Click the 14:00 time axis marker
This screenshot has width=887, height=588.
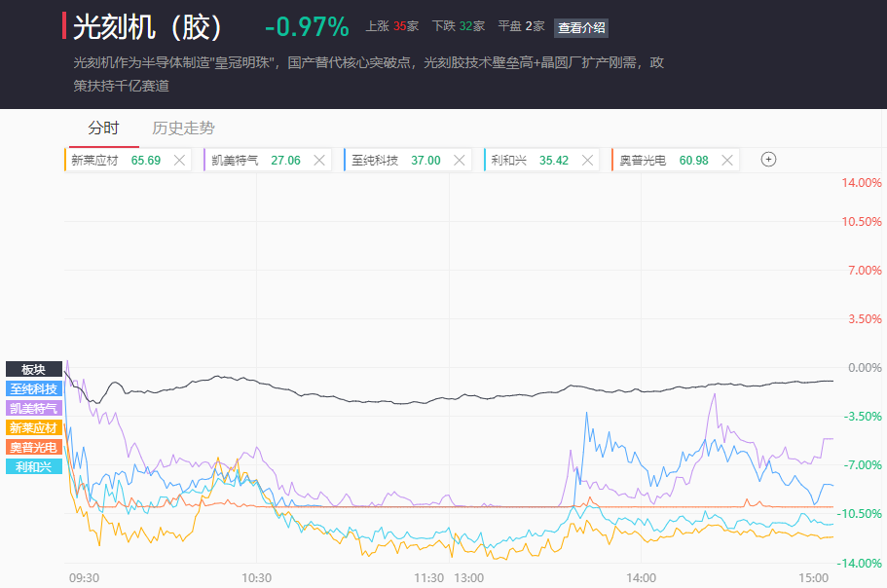pos(641,577)
